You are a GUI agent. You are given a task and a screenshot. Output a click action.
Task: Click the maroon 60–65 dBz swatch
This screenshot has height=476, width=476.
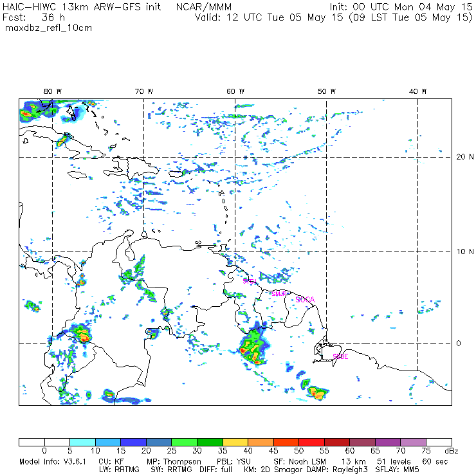click(x=363, y=442)
